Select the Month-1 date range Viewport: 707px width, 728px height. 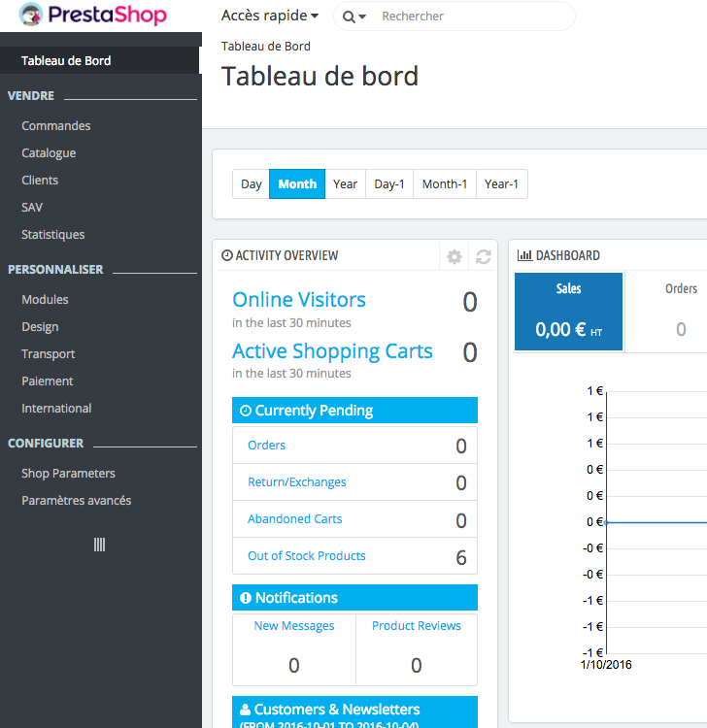445,184
